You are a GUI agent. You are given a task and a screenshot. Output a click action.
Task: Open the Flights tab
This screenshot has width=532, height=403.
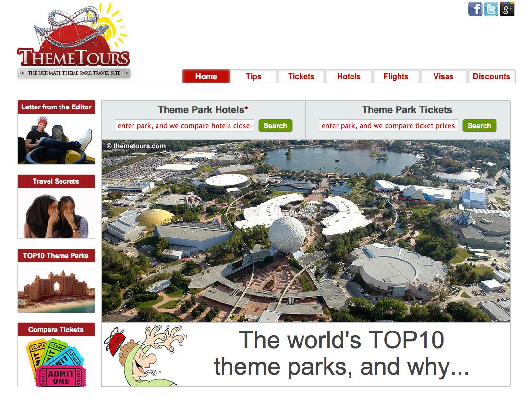pos(396,76)
